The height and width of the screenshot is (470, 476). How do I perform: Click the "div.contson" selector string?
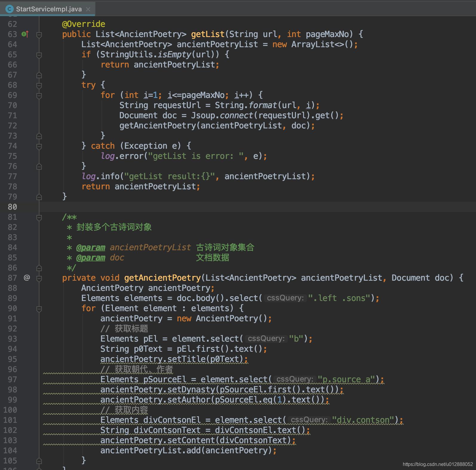click(x=363, y=420)
